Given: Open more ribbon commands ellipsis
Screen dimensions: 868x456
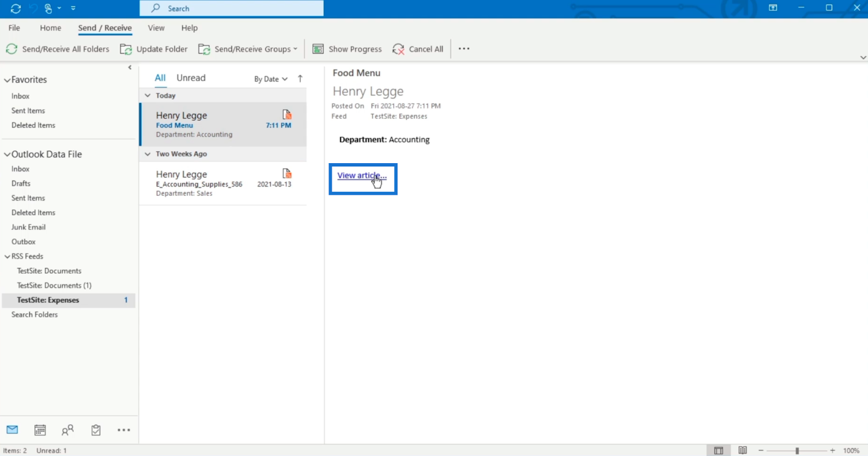Looking at the screenshot, I should pyautogui.click(x=464, y=49).
